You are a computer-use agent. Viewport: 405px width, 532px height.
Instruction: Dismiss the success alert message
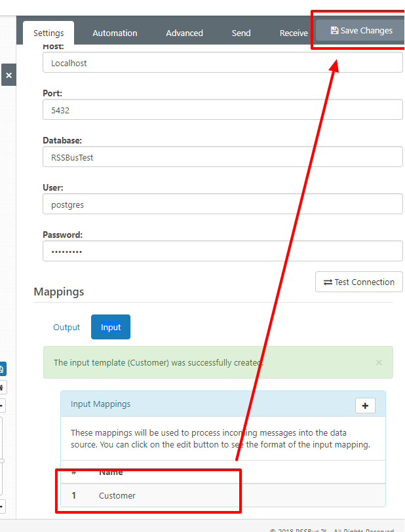pos(379,363)
